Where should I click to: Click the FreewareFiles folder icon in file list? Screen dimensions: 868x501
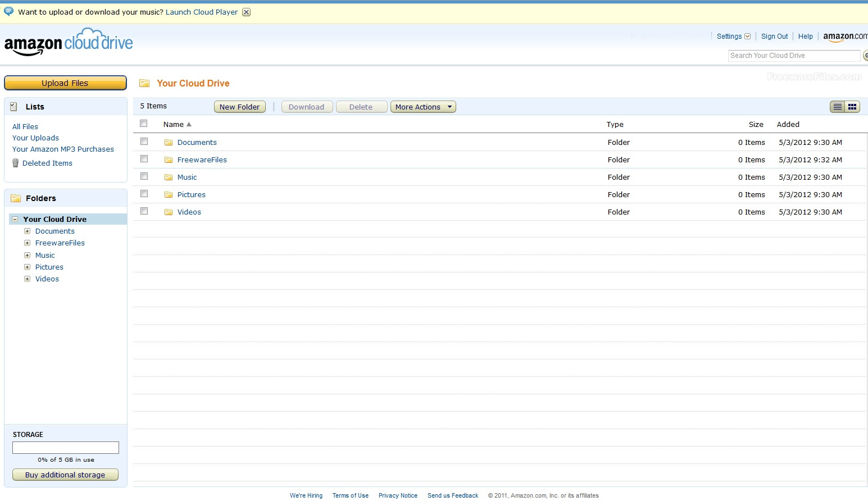click(x=169, y=160)
